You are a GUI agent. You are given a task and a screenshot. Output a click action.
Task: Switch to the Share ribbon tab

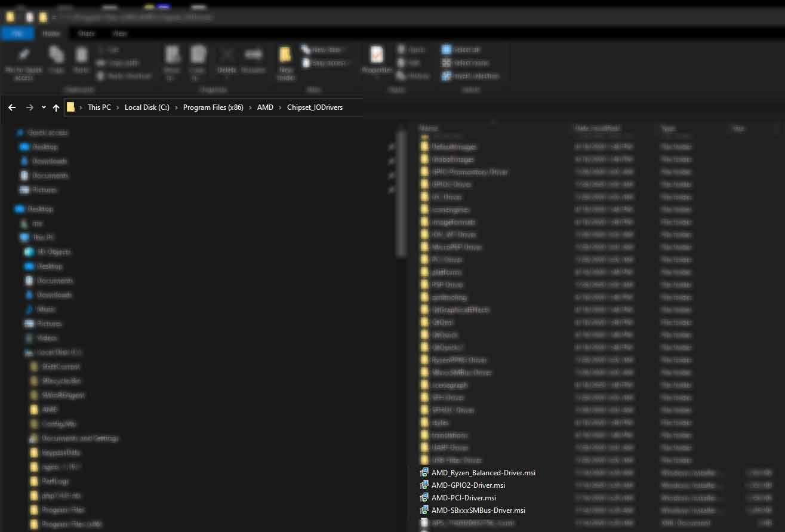(x=87, y=33)
